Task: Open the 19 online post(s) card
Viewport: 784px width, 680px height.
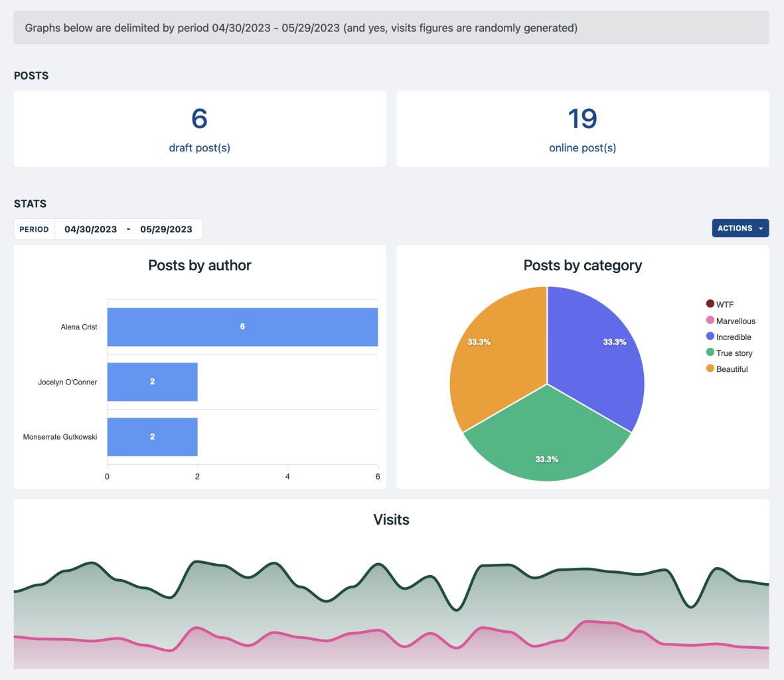Action: pos(582,129)
